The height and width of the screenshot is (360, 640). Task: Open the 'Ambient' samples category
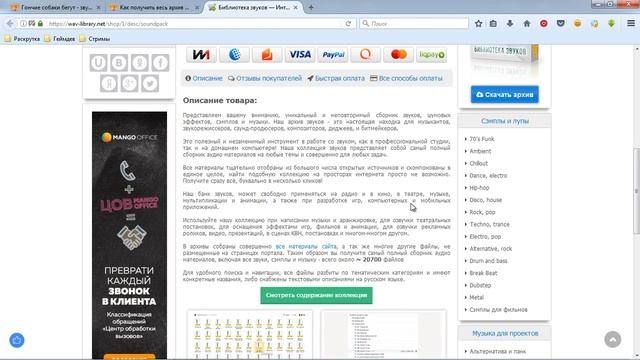(480, 151)
